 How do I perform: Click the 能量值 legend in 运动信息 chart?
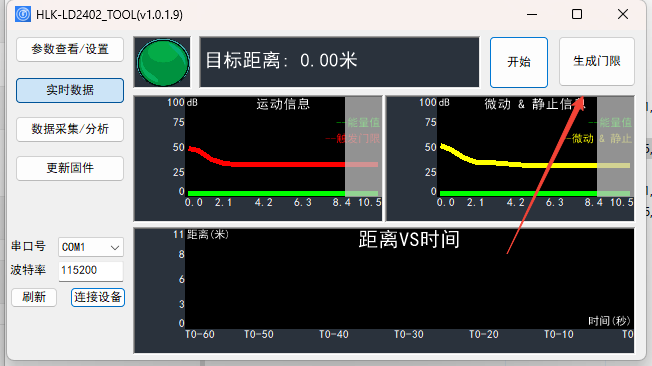click(x=358, y=123)
